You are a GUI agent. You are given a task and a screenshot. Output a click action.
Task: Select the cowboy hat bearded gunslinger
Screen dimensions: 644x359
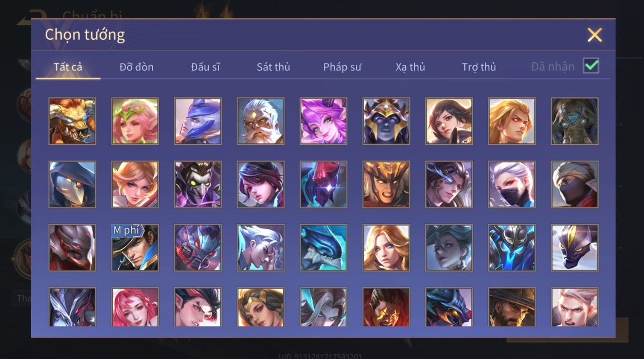tap(512, 307)
